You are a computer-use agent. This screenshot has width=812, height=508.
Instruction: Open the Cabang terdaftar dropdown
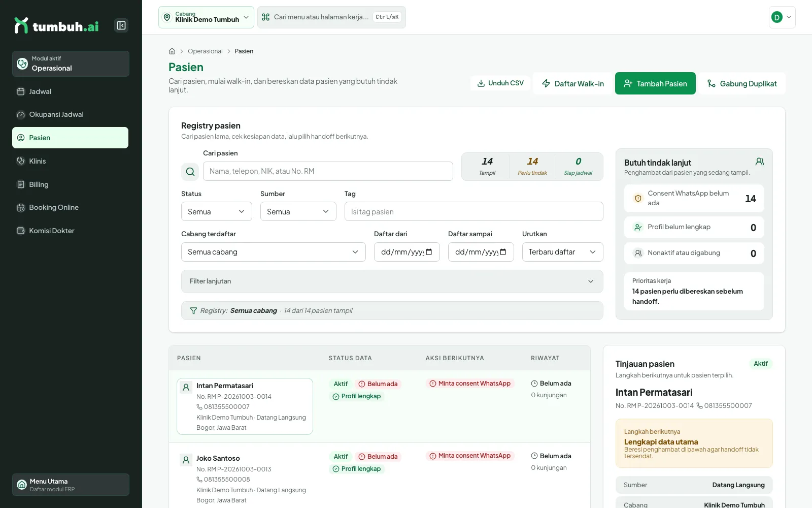pyautogui.click(x=274, y=252)
